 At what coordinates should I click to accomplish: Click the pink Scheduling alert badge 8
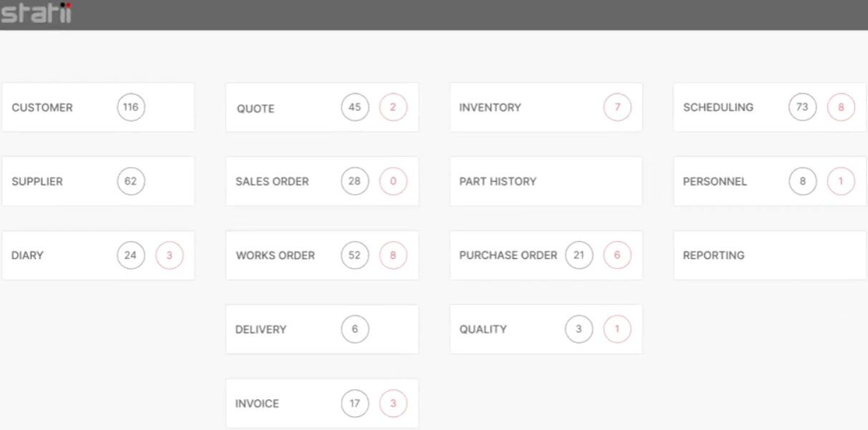click(x=841, y=107)
